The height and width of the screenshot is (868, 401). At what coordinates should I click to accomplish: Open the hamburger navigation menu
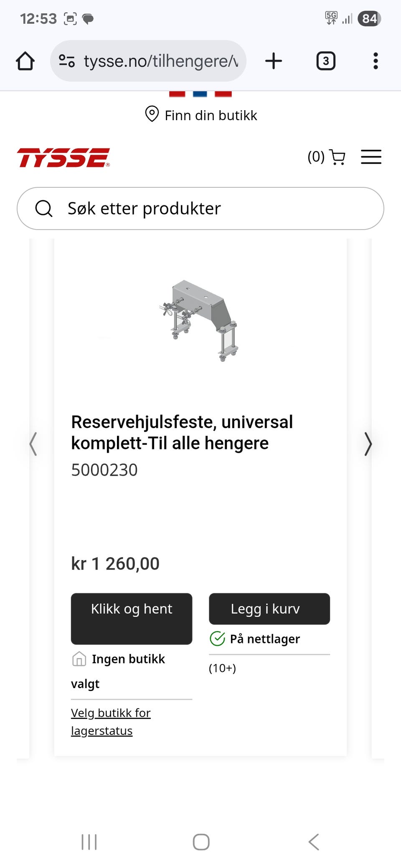371,157
